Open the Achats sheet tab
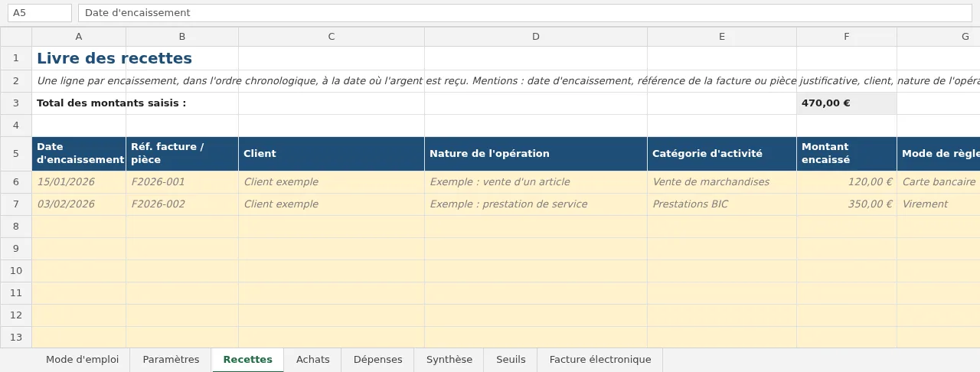980x372 pixels. (x=312, y=360)
